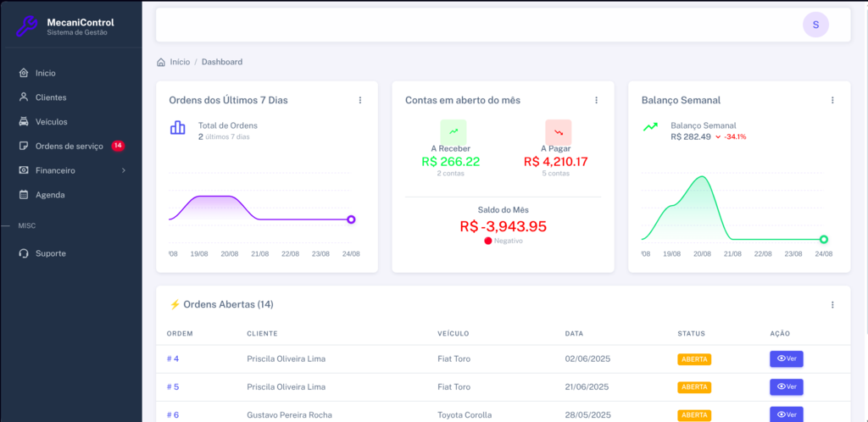Select Veículos from the sidebar
Screen dimensions: 868x422
point(51,122)
